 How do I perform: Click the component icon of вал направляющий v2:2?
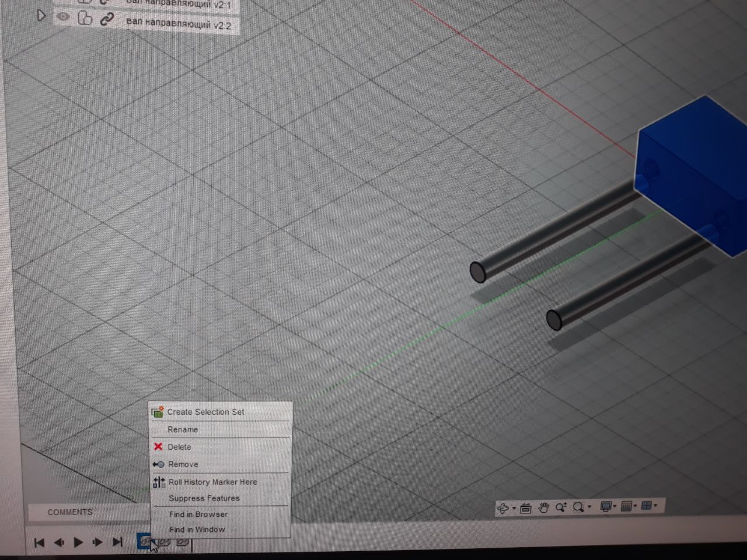(x=85, y=18)
